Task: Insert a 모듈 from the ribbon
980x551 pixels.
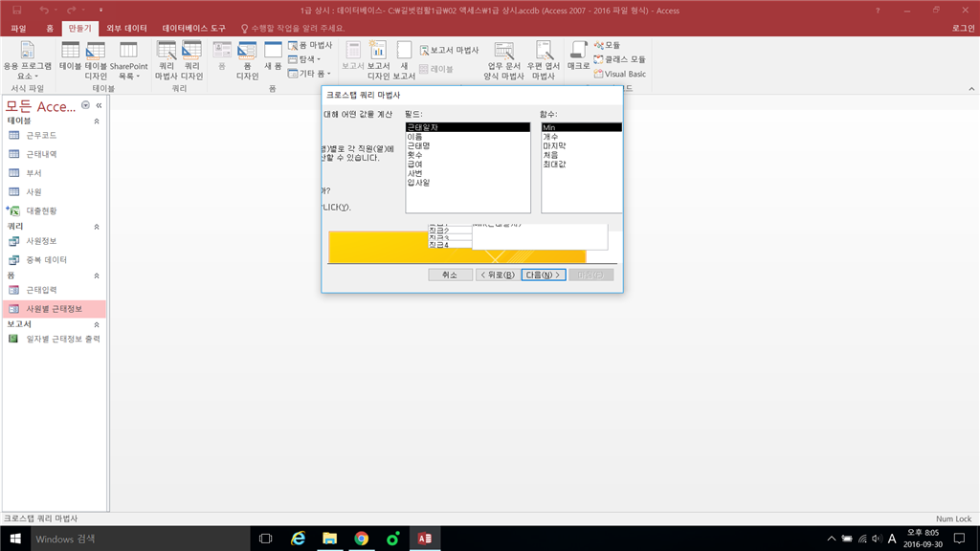Action: [x=607, y=45]
